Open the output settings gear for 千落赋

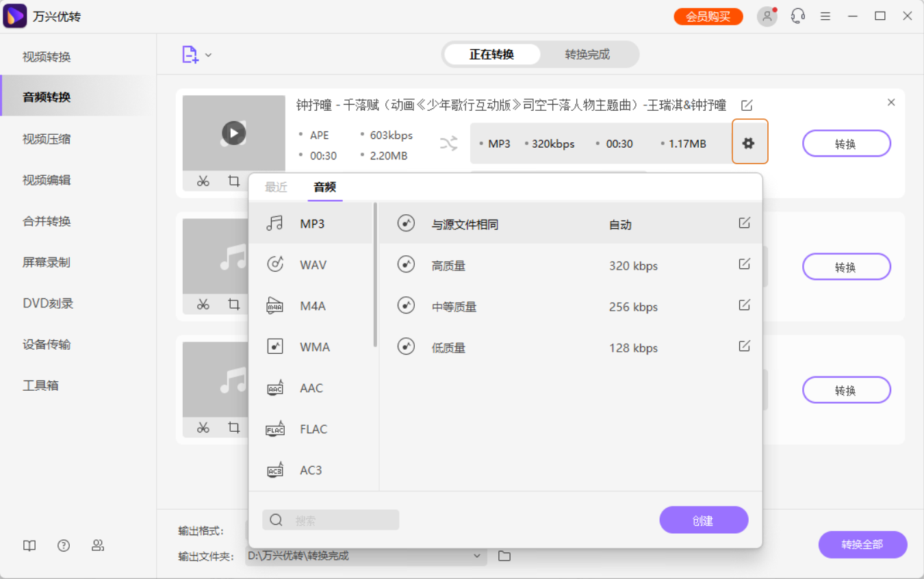[x=750, y=142]
